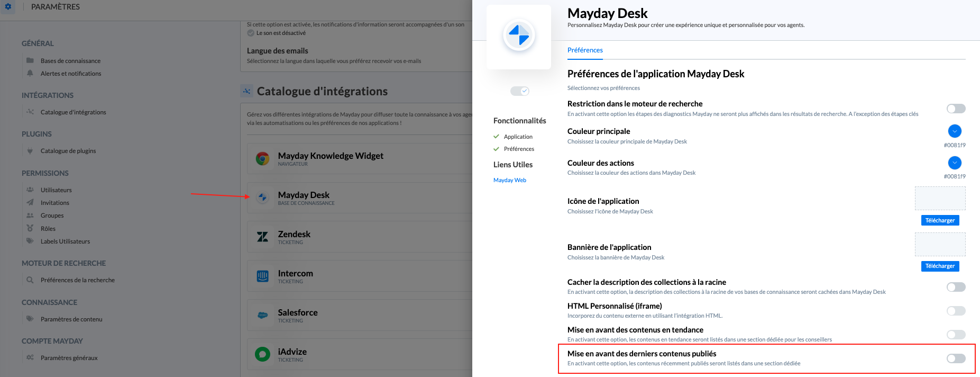Open the Zendesk integration icon
The image size is (980, 377).
coord(262,237)
